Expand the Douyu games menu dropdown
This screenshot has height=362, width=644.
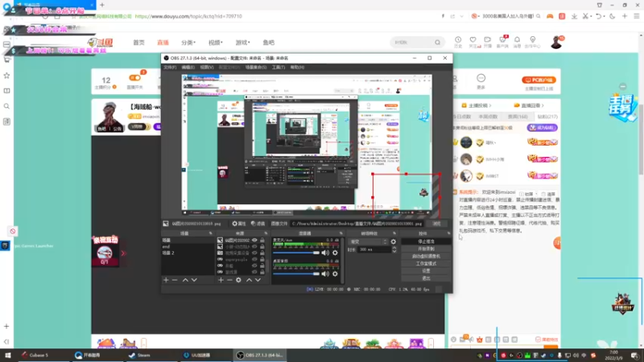point(243,43)
